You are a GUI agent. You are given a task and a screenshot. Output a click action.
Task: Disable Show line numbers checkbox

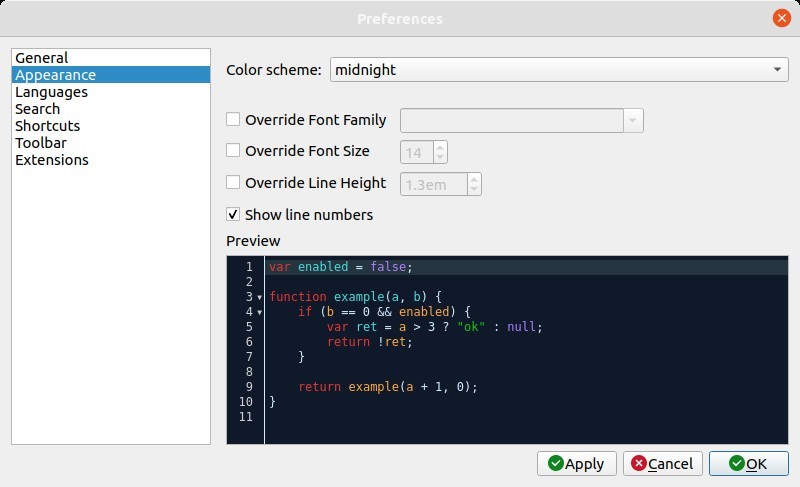(x=233, y=214)
